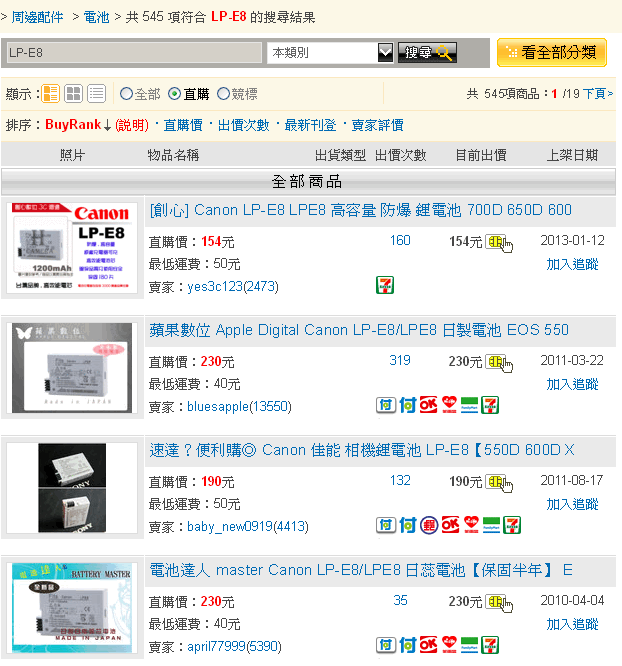Open 看全部分類 all categories button
622x666 pixels.
click(552, 53)
